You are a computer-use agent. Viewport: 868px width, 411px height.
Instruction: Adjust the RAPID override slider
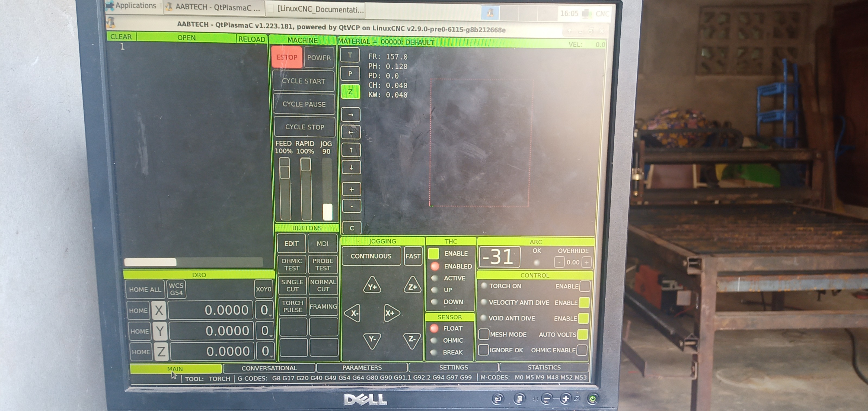point(306,188)
